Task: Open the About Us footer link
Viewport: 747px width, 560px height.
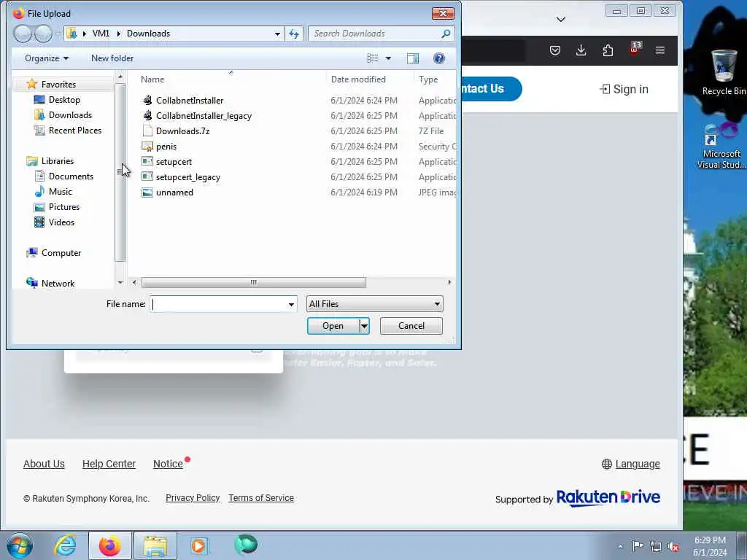Action: point(44,464)
